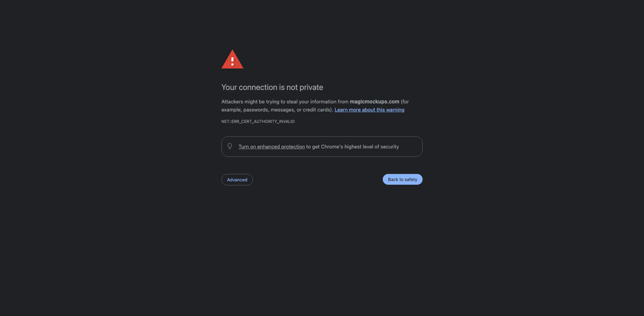Click the word Attackers in the warning paragraph
This screenshot has height=316, width=644.
point(232,102)
